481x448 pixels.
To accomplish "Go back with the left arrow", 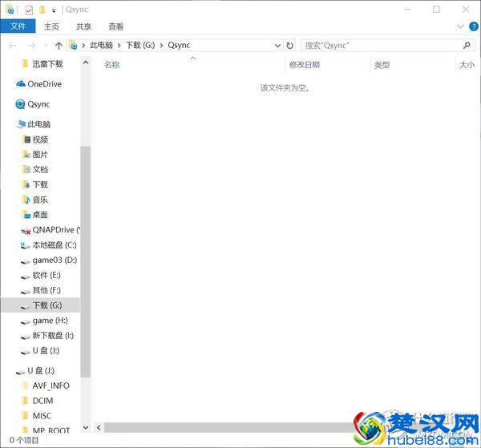I will [x=13, y=46].
